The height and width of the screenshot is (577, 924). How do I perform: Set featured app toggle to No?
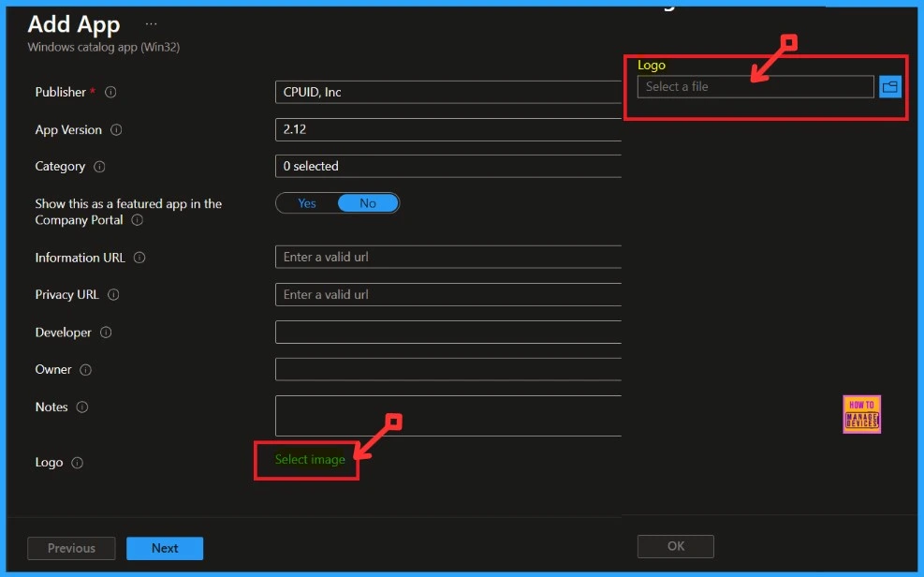pyautogui.click(x=368, y=203)
